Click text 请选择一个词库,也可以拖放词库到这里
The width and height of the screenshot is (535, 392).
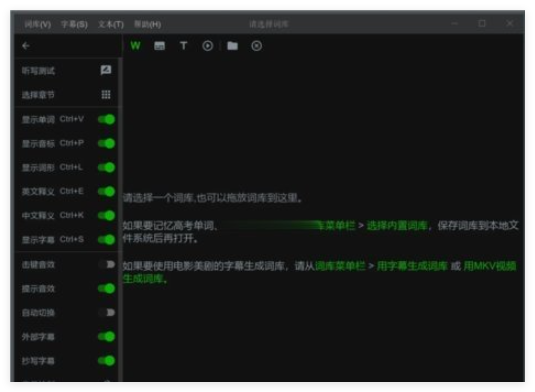click(212, 198)
